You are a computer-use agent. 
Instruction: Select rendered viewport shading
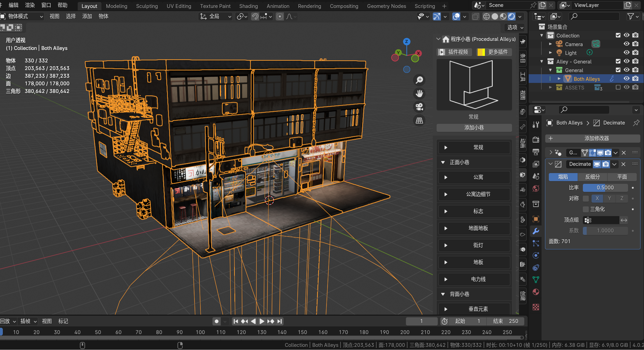click(512, 16)
